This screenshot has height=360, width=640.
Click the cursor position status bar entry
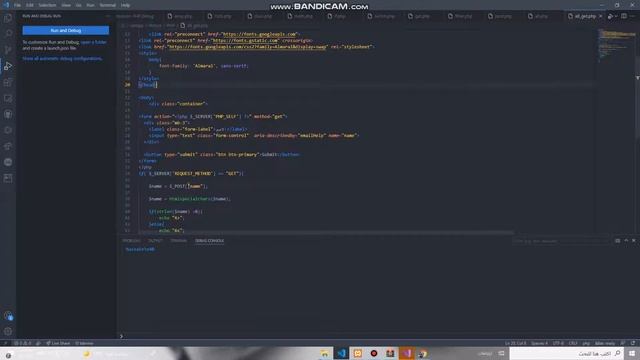(516, 343)
